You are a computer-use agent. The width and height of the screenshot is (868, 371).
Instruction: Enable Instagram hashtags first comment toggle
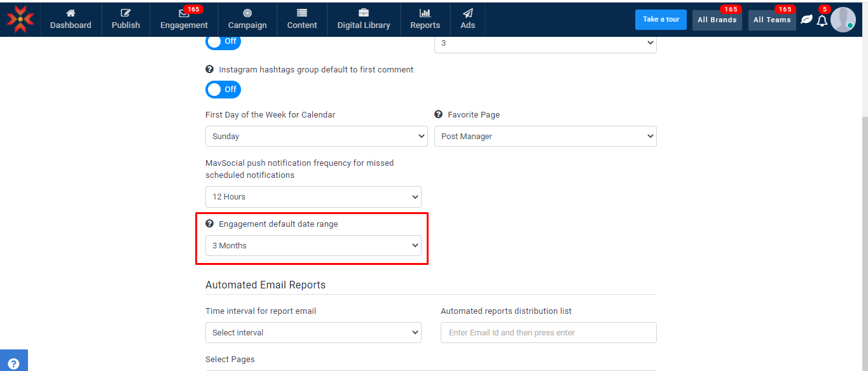(x=223, y=90)
